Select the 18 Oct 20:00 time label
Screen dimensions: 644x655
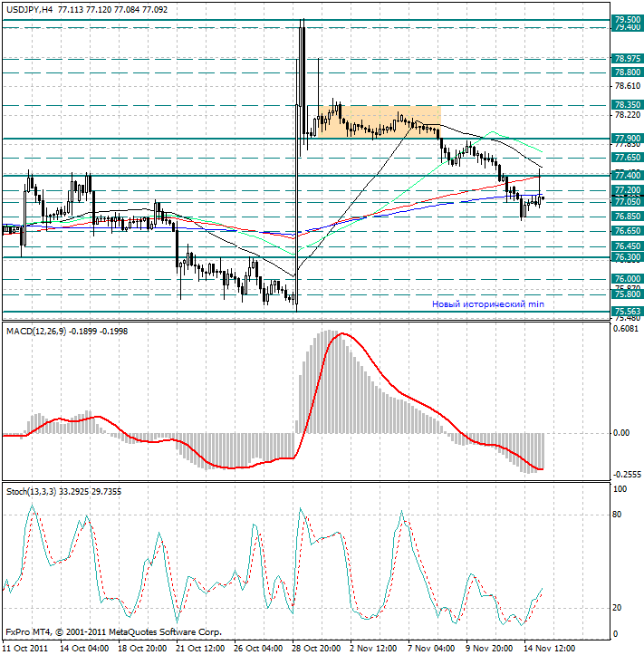142,649
